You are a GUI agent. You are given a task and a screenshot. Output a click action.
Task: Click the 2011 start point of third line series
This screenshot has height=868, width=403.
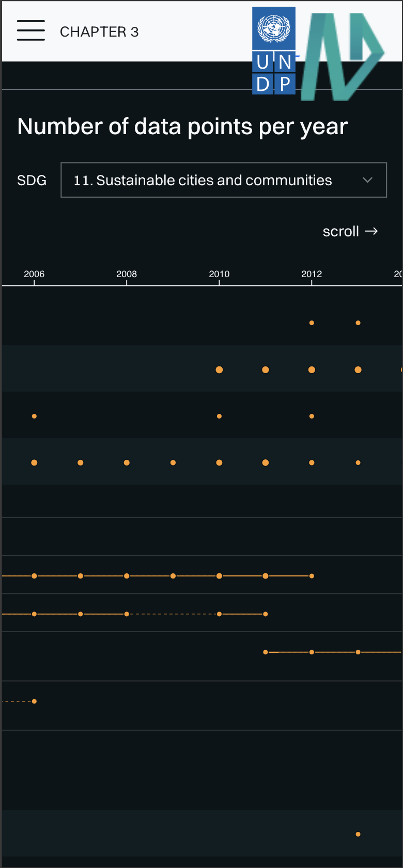266,652
